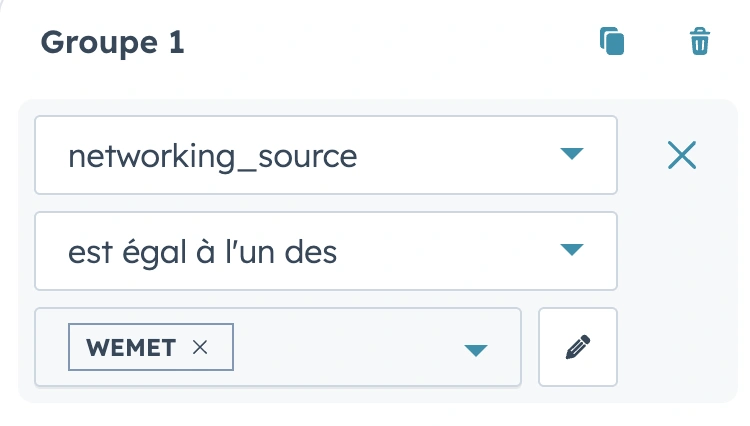The height and width of the screenshot is (426, 750).
Task: Open the values dropdown arrow beside WEMET
Action: point(476,349)
